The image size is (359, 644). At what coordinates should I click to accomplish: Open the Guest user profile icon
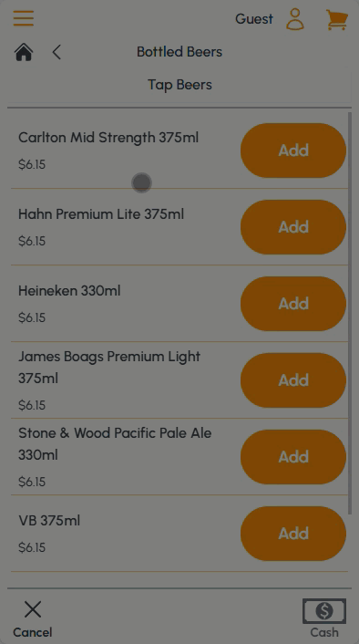click(295, 19)
